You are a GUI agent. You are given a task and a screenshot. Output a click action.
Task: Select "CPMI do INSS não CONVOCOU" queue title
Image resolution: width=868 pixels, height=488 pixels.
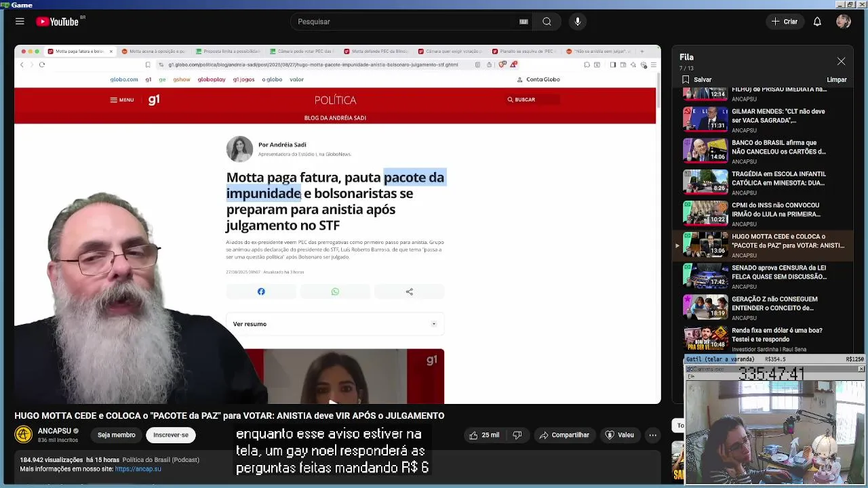(776, 209)
